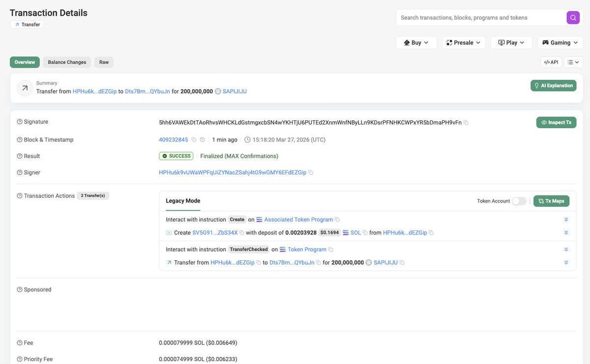Expand the 200,000,000 SAPIJIJU transfer row
590x364 pixels.
(x=566, y=263)
